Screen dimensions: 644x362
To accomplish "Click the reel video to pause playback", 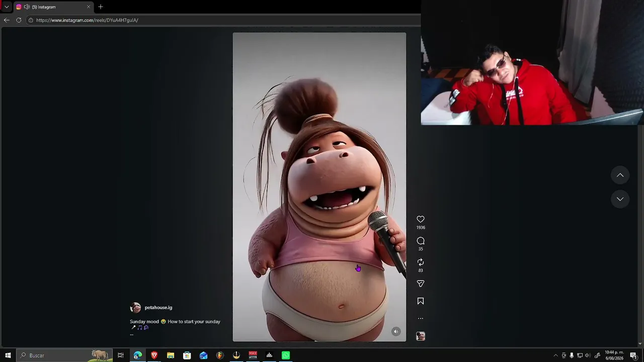I will point(319,187).
